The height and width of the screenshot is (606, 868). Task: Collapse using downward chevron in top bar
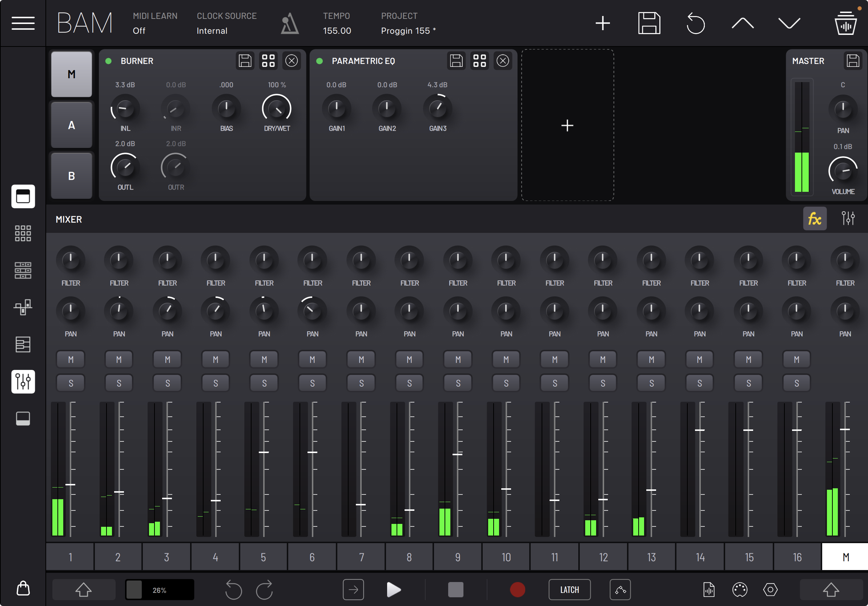coord(789,23)
